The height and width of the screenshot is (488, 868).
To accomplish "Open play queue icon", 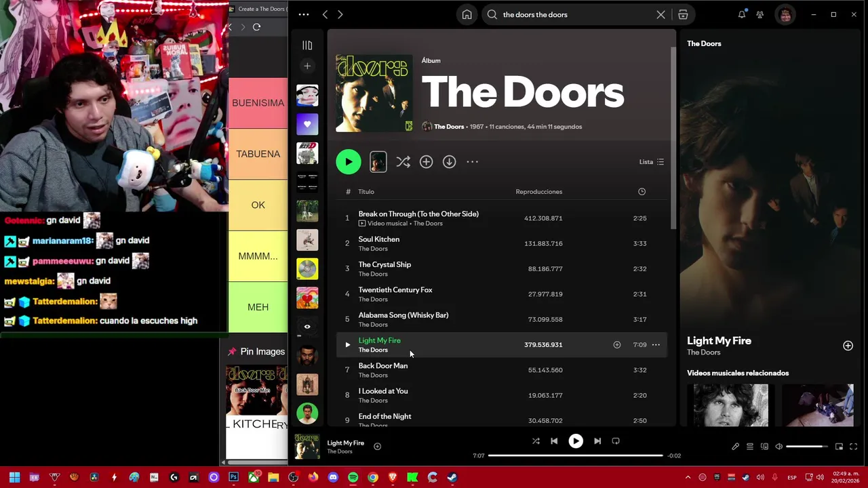I will click(750, 447).
